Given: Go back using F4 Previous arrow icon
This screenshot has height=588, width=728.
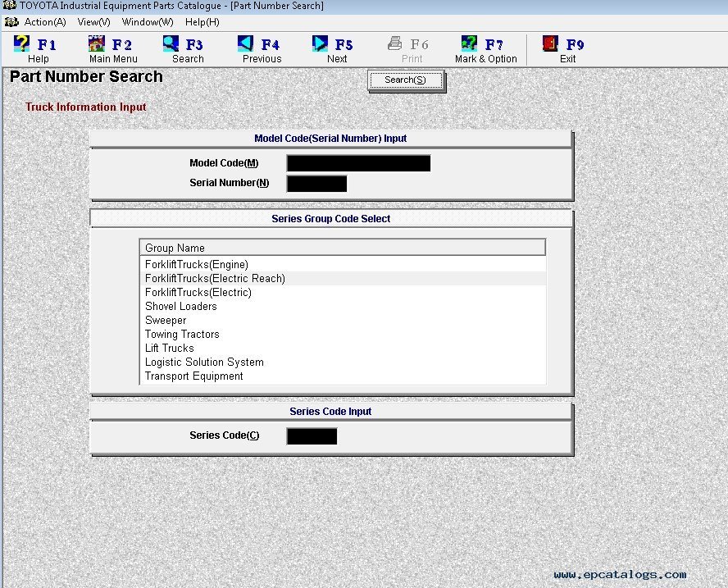Looking at the screenshot, I should click(x=246, y=43).
